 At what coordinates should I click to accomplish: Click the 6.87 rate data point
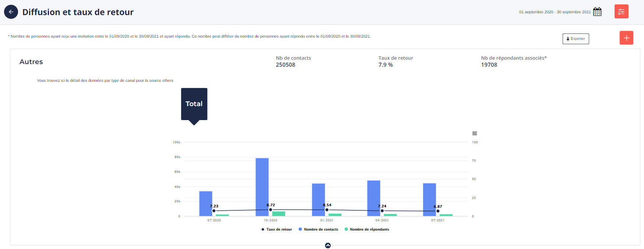click(x=438, y=211)
